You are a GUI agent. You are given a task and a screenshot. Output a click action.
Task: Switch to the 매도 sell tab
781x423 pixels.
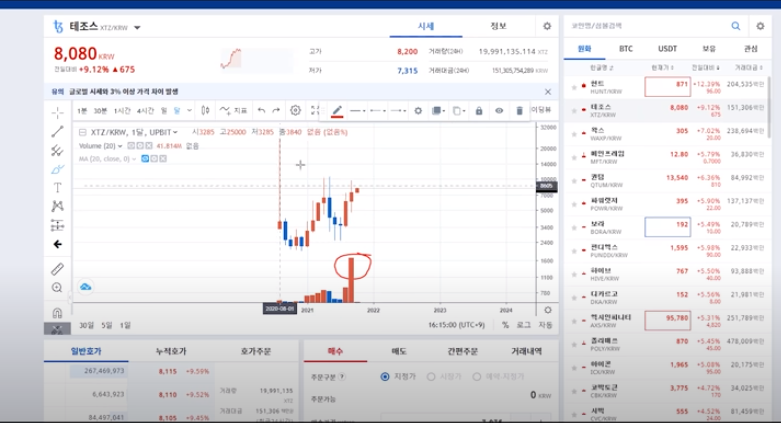pos(399,352)
